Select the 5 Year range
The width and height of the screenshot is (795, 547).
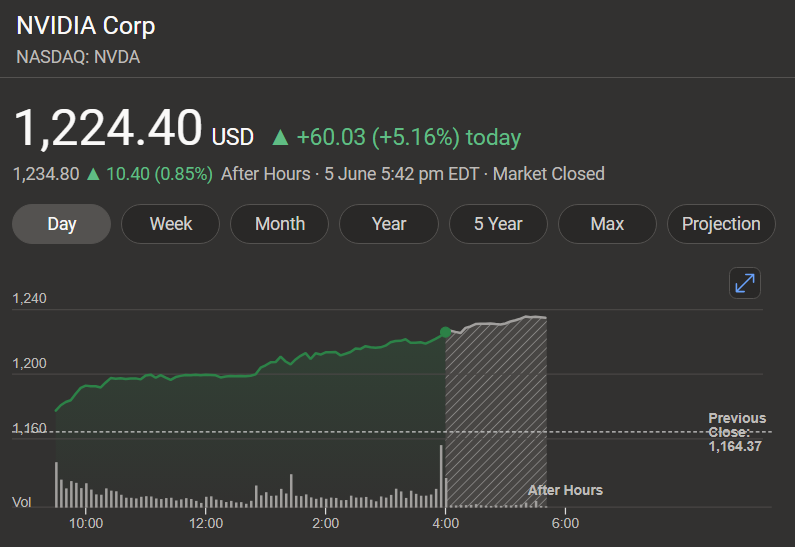tap(498, 224)
